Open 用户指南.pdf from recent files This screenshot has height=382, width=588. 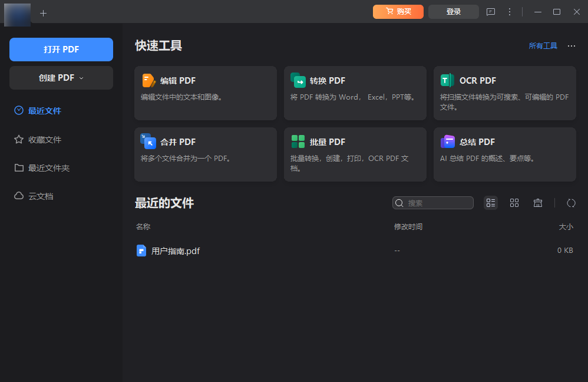point(176,251)
